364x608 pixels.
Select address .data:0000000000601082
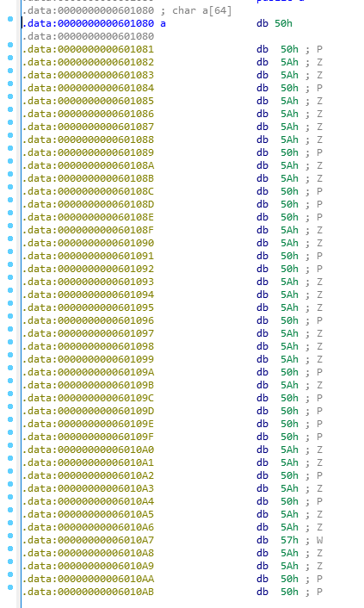pyautogui.click(x=88, y=62)
